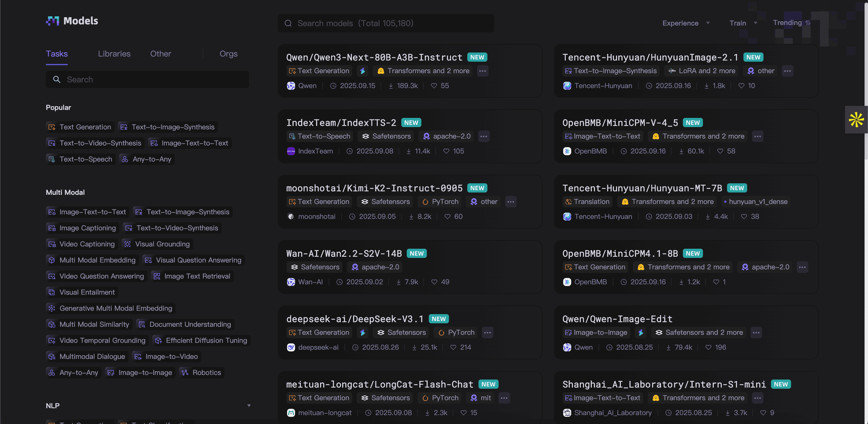Viewport: 868px width, 424px height.
Task: Filter by Image-to-Video task
Action: (x=166, y=356)
